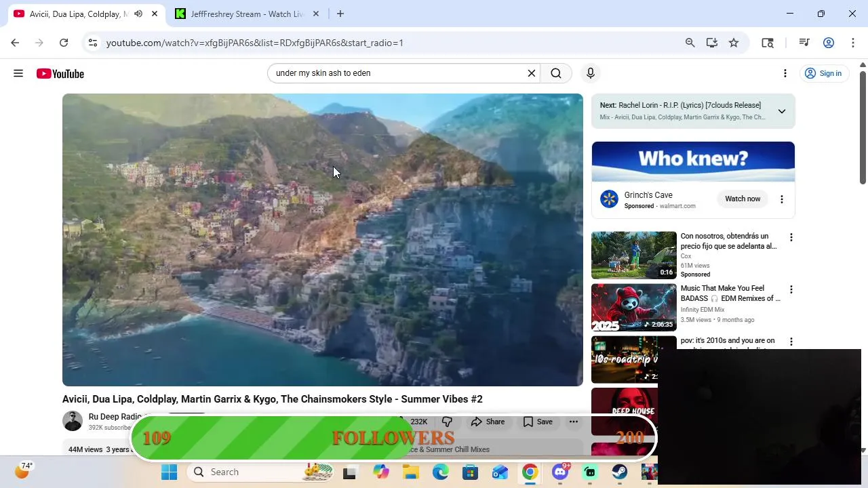Install app icon in address bar

[x=711, y=43]
